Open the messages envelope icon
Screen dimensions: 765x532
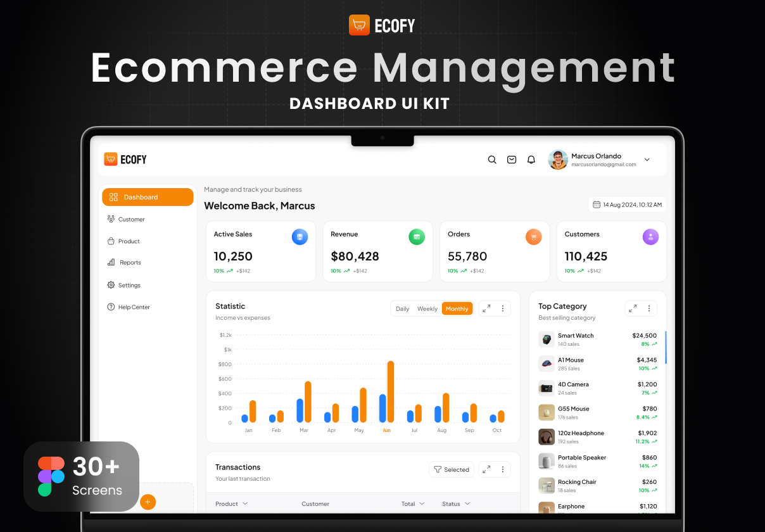tap(512, 160)
